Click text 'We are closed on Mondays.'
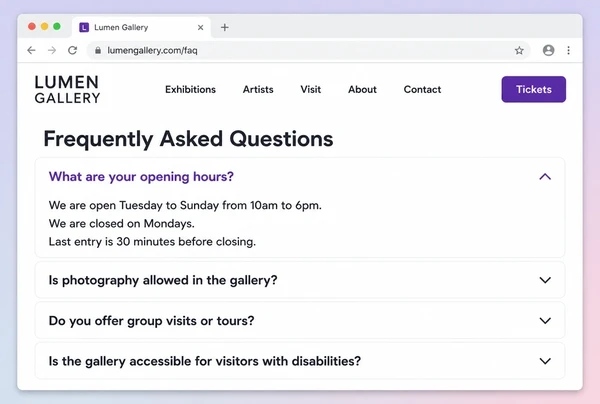Image resolution: width=600 pixels, height=404 pixels. [x=122, y=223]
